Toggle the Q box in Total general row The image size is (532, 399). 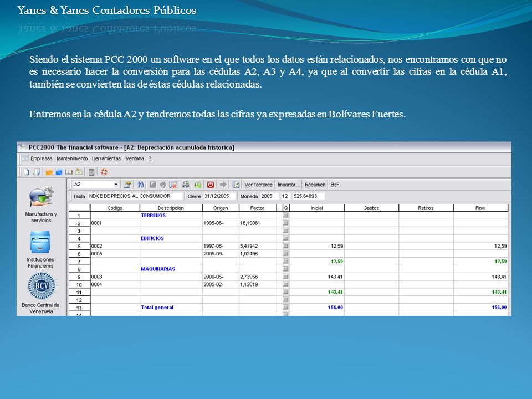286,308
